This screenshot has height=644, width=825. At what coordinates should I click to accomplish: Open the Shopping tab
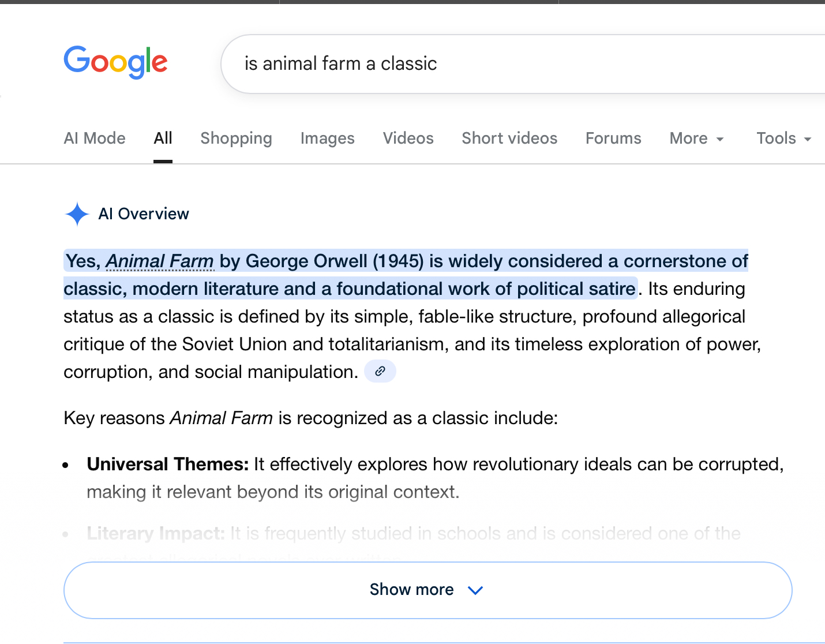click(236, 138)
